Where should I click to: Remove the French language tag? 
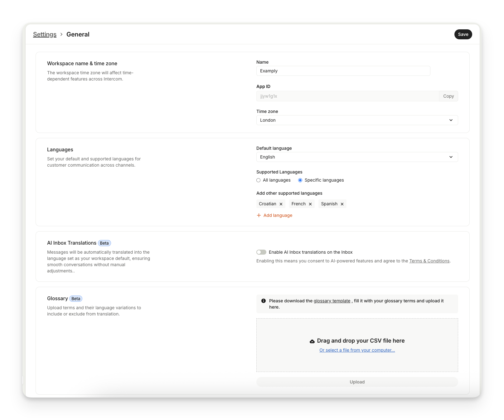coord(310,204)
